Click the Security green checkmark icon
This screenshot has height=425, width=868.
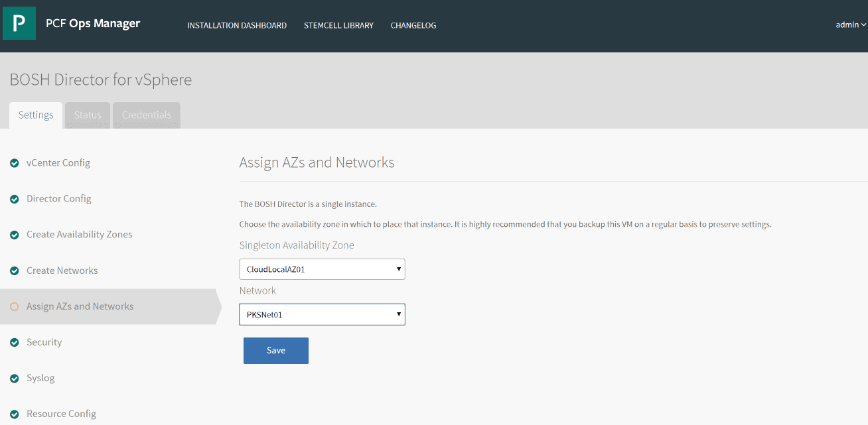[x=15, y=342]
